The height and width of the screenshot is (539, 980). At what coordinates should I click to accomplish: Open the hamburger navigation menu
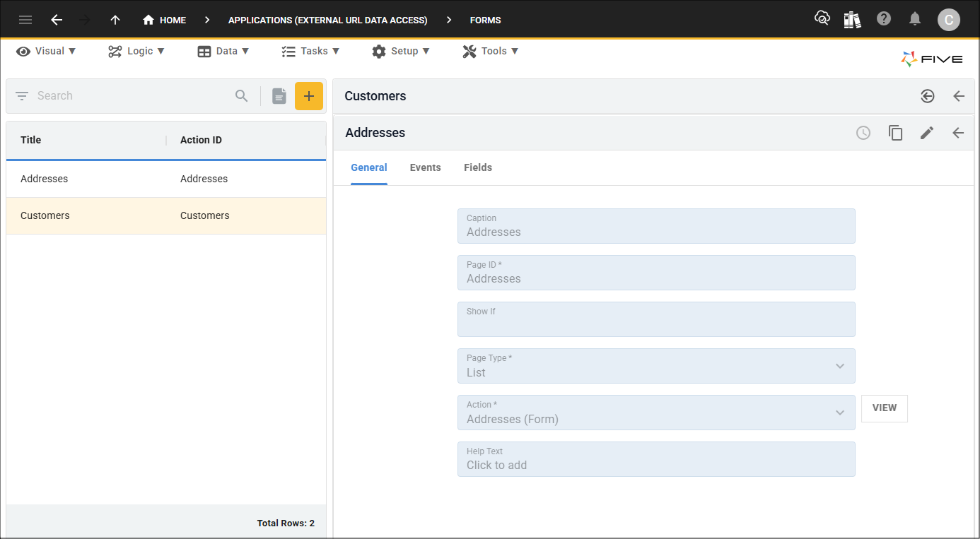(25, 20)
